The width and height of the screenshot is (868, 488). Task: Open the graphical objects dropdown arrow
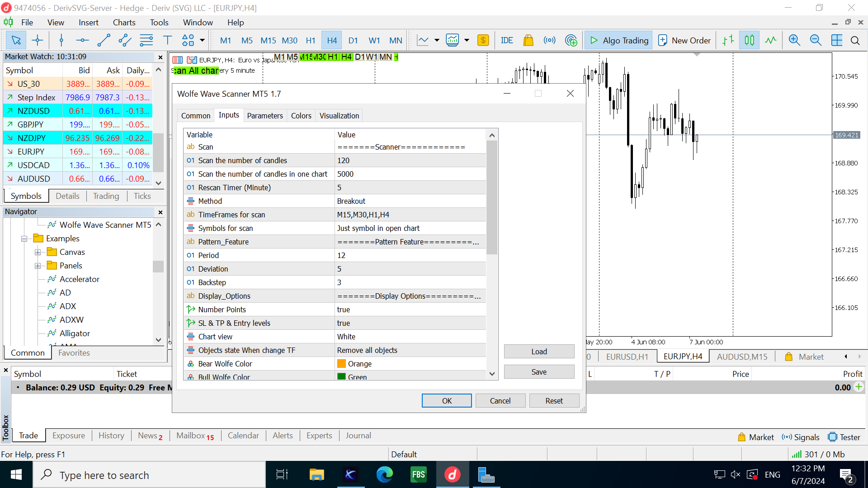pyautogui.click(x=202, y=41)
